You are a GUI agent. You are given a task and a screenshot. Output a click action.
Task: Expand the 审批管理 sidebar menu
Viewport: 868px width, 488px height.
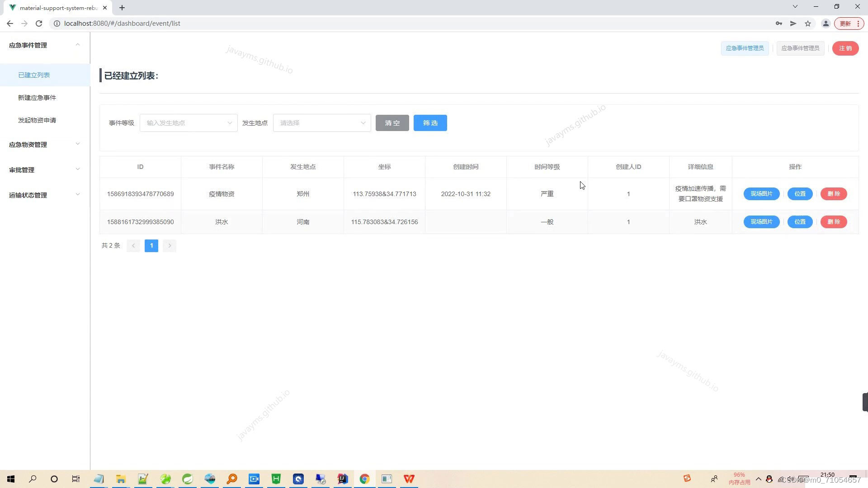click(45, 170)
